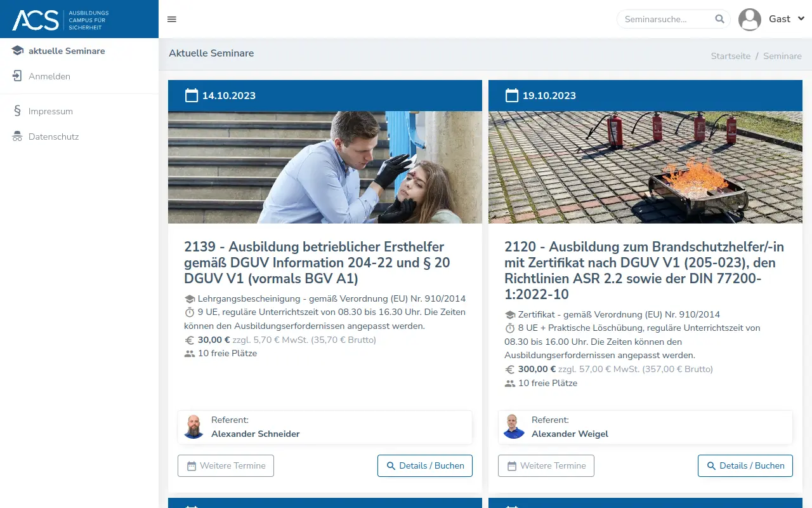
Task: Open the Impressum page
Action: (51, 111)
